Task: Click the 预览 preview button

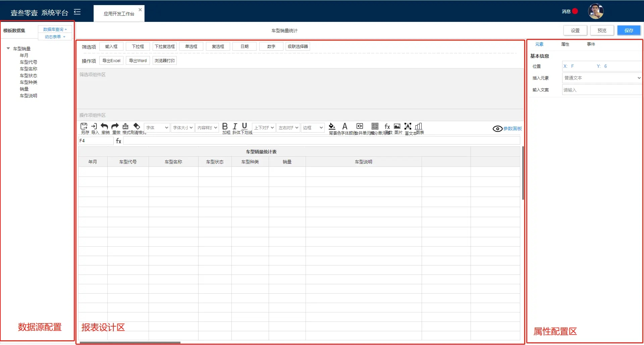Action: click(x=602, y=31)
